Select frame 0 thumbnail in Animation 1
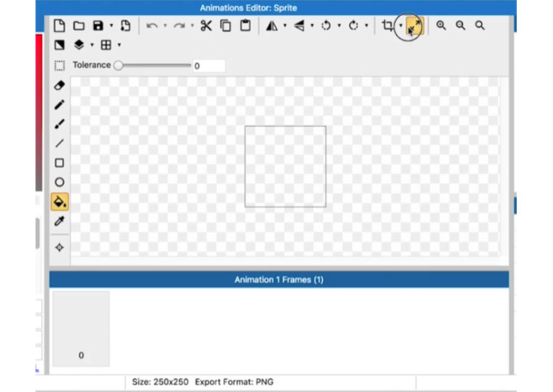This screenshot has width=553, height=392. (x=81, y=329)
